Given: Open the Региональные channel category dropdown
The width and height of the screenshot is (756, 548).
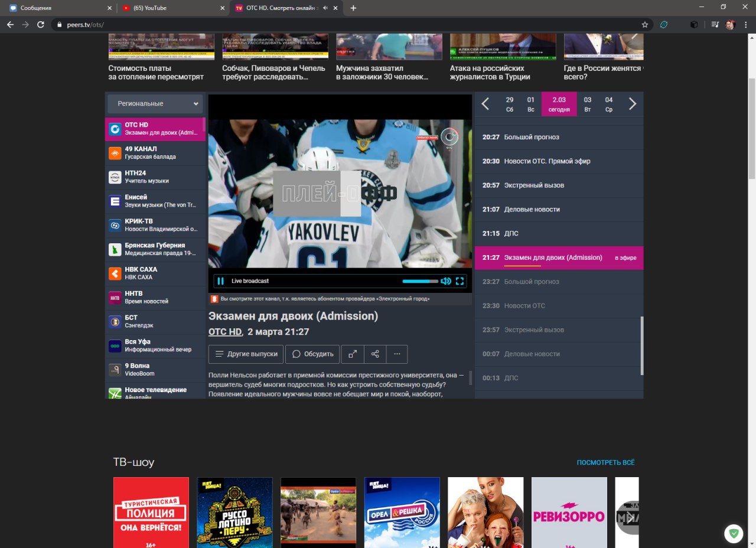Looking at the screenshot, I should [155, 103].
